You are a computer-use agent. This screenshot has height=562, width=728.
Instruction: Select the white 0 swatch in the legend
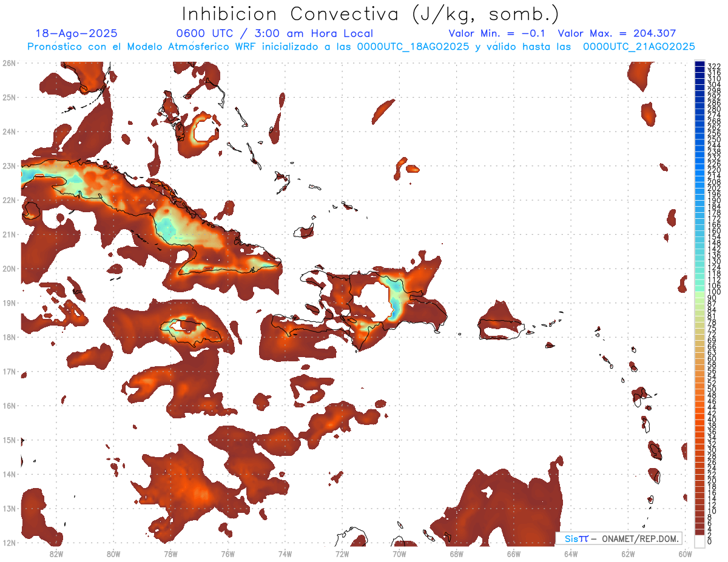699,540
